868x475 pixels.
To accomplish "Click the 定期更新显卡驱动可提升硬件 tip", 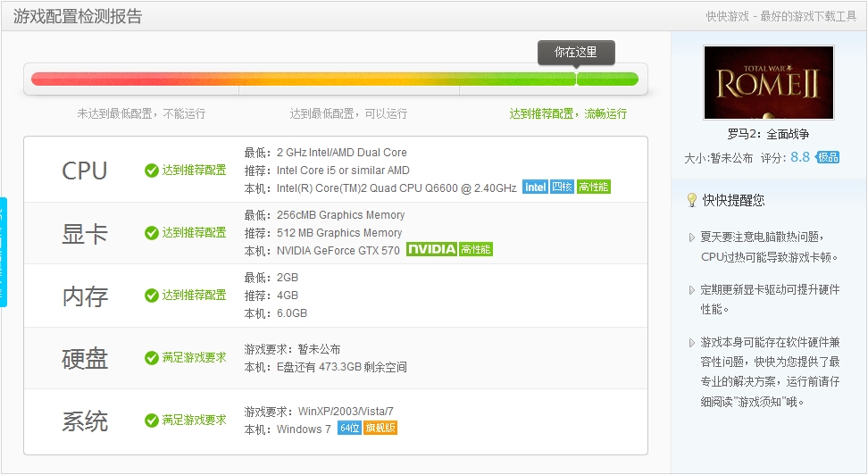I will point(770,289).
